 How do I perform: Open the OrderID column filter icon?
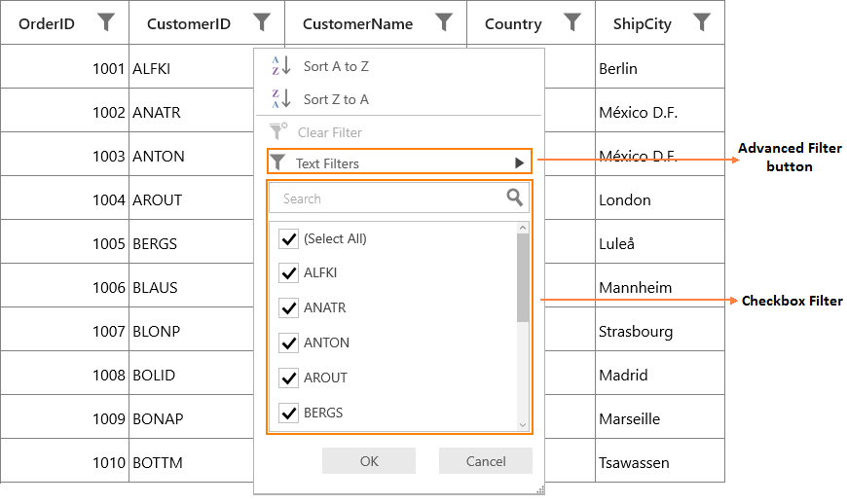(106, 22)
